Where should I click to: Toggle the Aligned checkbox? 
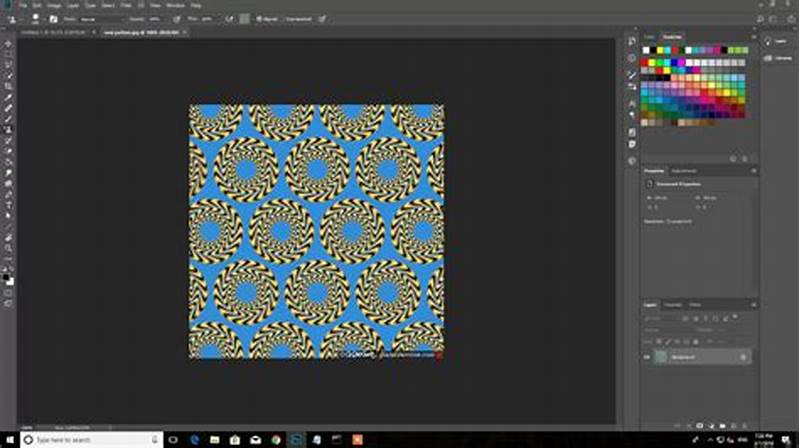pyautogui.click(x=267, y=19)
